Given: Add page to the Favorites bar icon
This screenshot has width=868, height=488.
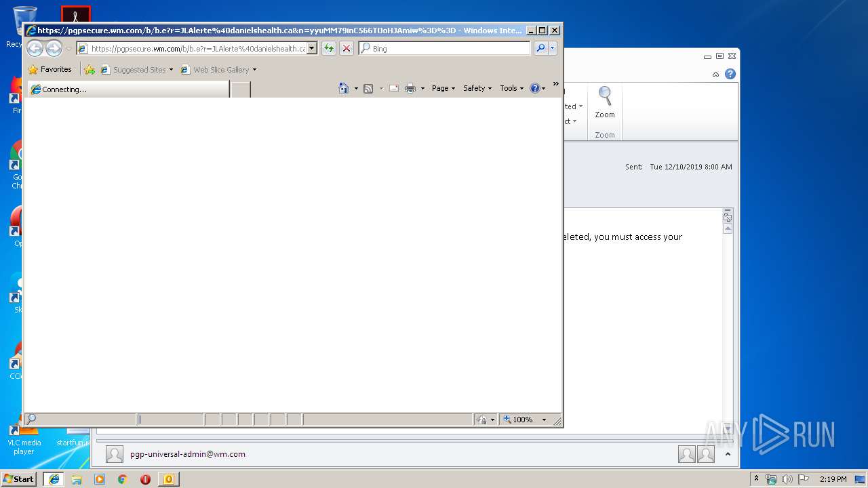Looking at the screenshot, I should pos(90,69).
